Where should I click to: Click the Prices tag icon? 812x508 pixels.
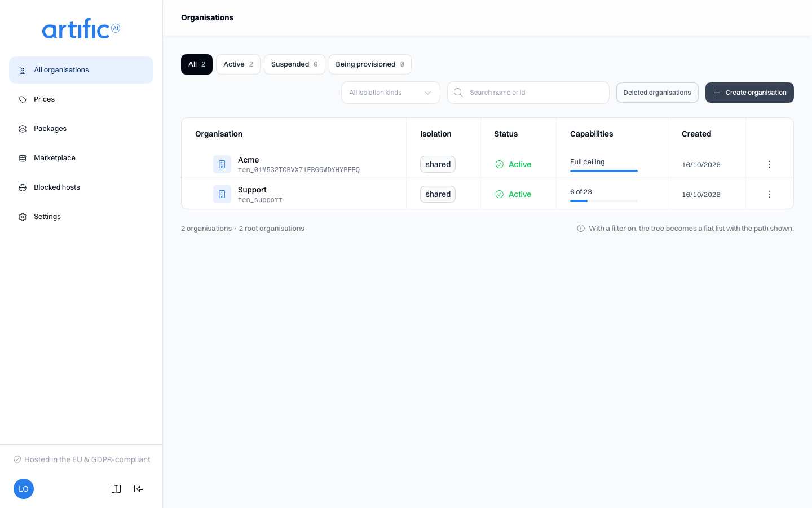coord(23,99)
